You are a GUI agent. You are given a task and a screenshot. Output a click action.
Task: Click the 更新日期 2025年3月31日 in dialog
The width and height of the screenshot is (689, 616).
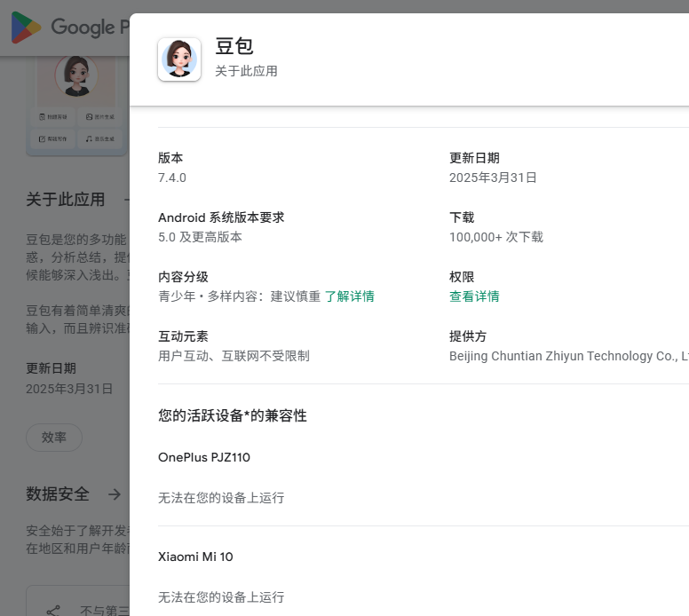pos(493,178)
